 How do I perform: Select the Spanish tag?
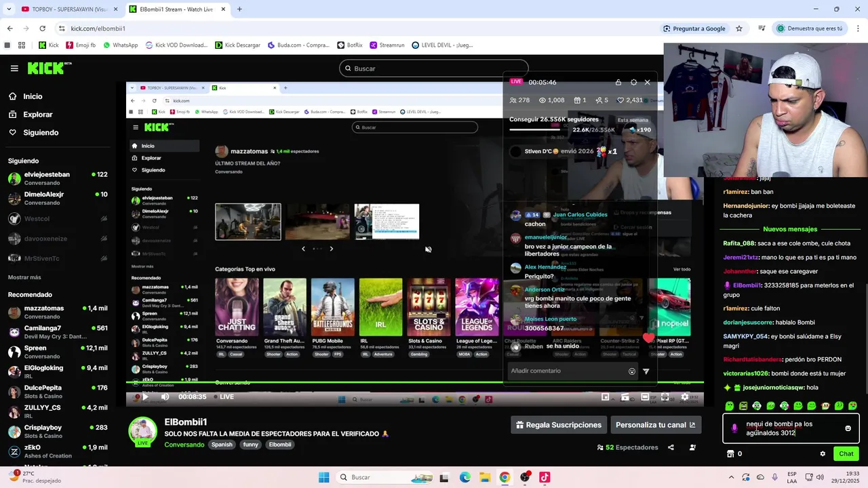point(222,445)
